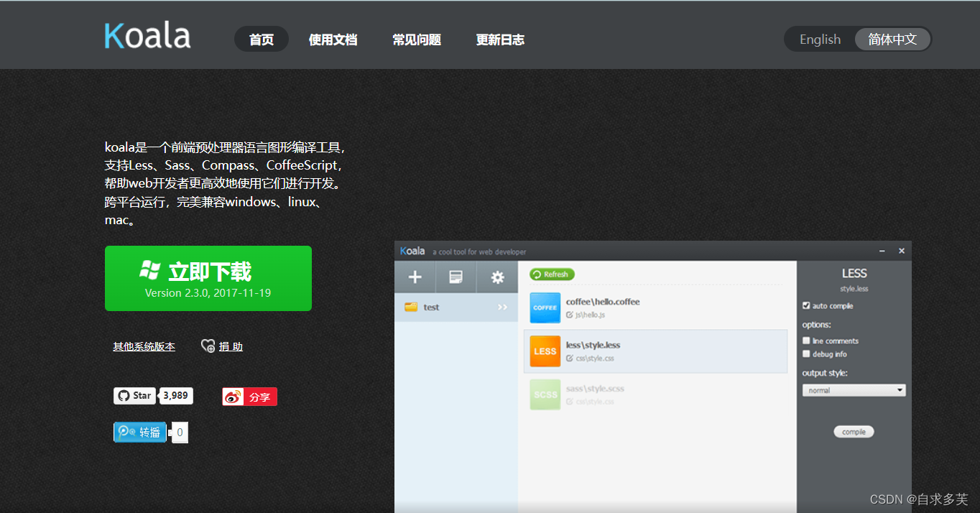Image resolution: width=980 pixels, height=513 pixels.
Task: Open the 更新日志 page
Action: coord(500,40)
